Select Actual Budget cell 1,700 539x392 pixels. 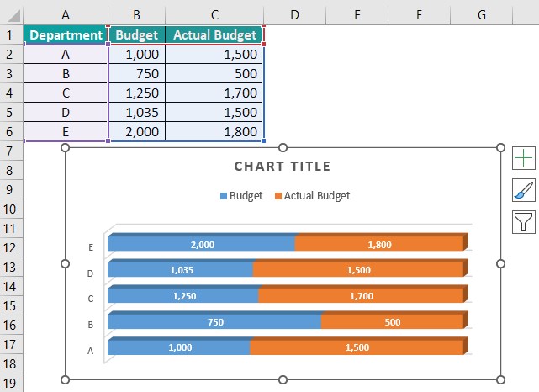pyautogui.click(x=214, y=93)
